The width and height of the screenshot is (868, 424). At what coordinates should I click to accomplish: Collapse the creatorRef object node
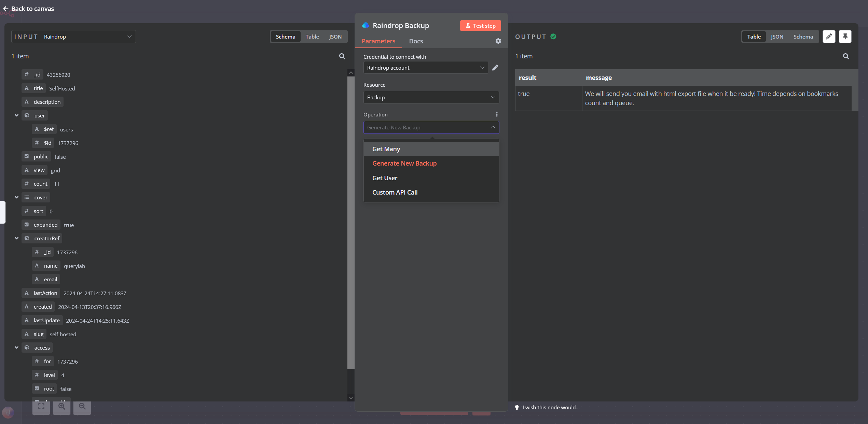coord(16,238)
